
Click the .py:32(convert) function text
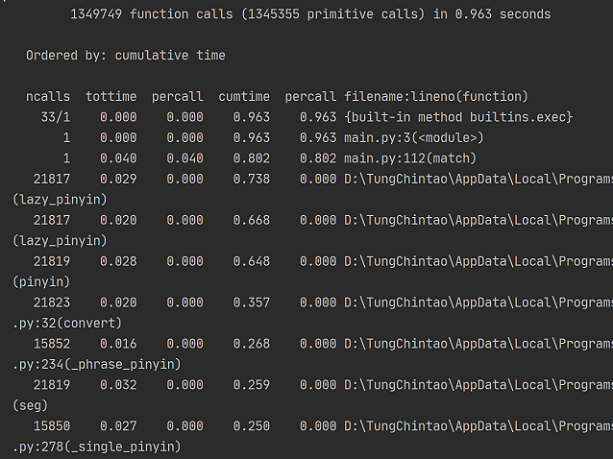pyautogui.click(x=67, y=323)
